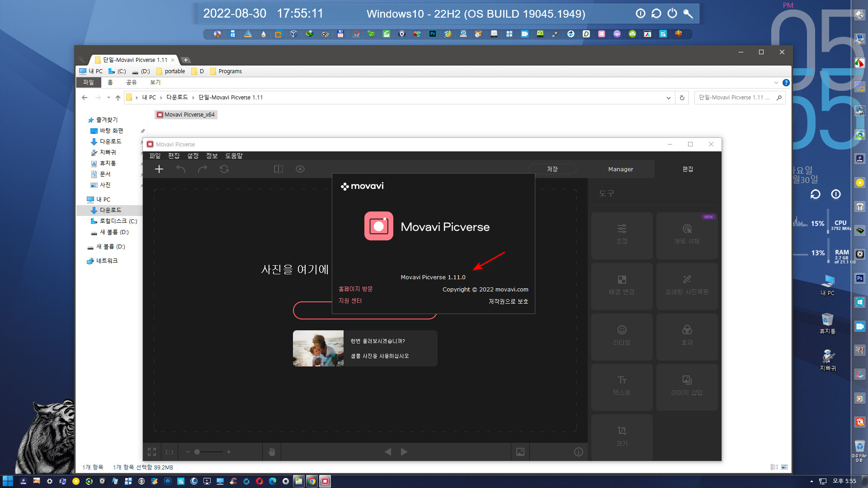Click the image gallery icon in bottom bar

click(520, 452)
